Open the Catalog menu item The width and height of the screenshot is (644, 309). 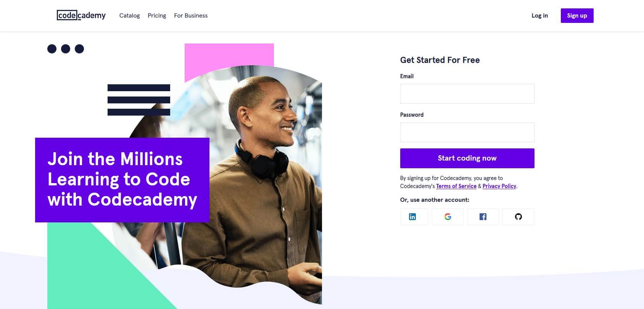pyautogui.click(x=129, y=16)
